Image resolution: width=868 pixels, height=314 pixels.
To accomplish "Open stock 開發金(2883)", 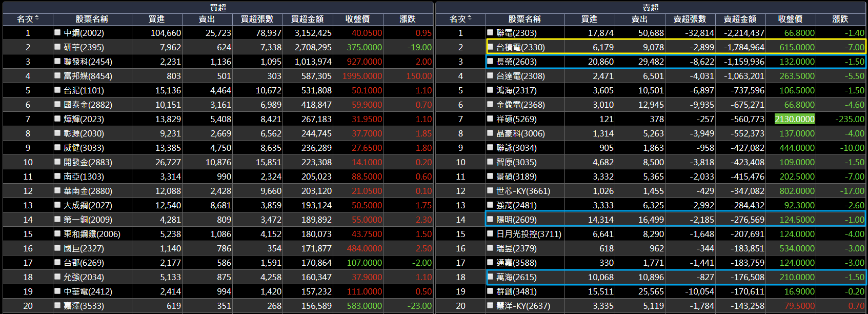I will pos(88,162).
